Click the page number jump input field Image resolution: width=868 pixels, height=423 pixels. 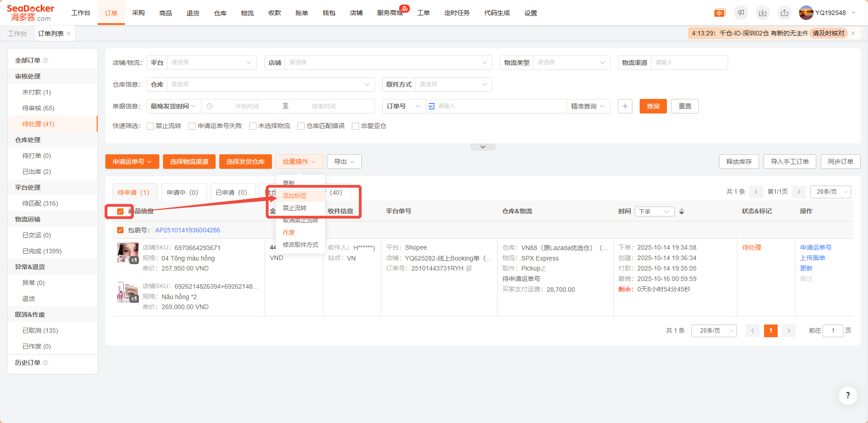pyautogui.click(x=833, y=331)
